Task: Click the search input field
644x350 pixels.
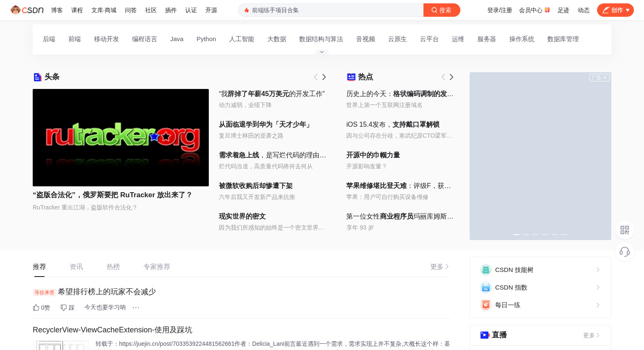Action: tap(331, 10)
